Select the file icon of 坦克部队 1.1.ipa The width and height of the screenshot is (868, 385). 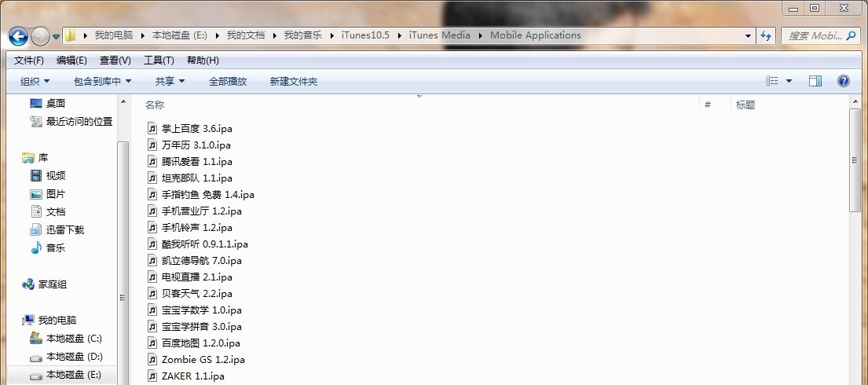[x=152, y=178]
